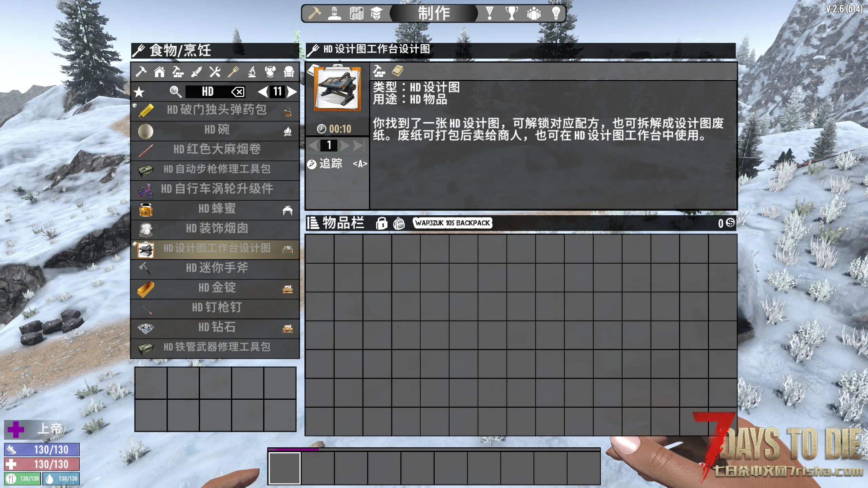The image size is (868, 488).
Task: Open the challenges trophy screen
Action: (x=511, y=14)
